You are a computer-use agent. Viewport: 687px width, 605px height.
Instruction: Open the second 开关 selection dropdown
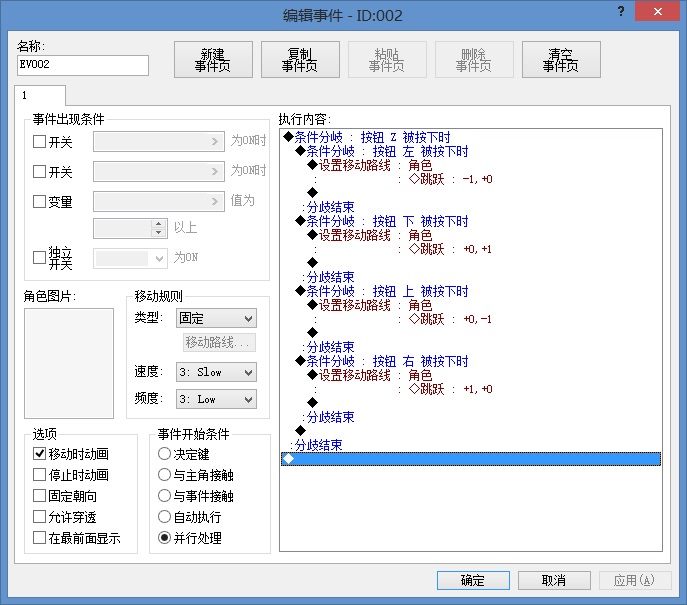pyautogui.click(x=159, y=171)
